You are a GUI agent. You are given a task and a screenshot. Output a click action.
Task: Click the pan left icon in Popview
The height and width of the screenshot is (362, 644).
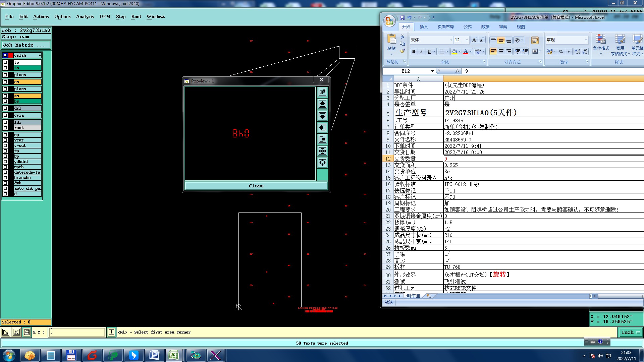pos(322,127)
